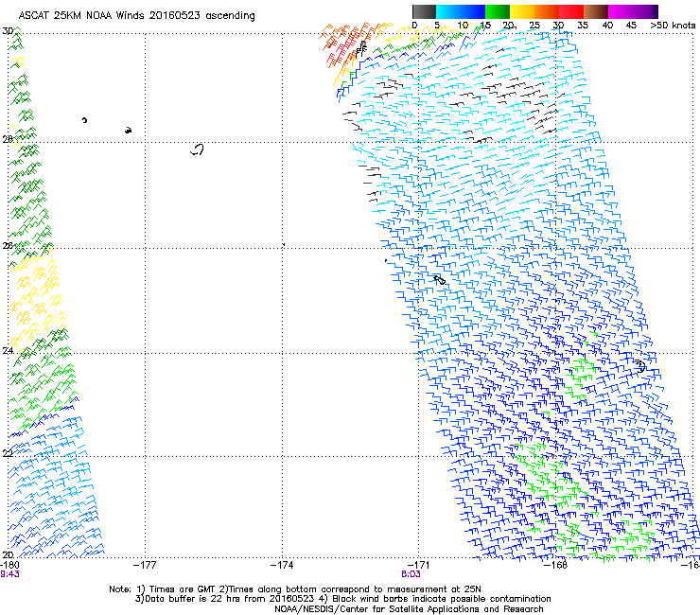The image size is (700, 615).
Task: Click the '25' label under the color bar
Action: (x=534, y=25)
